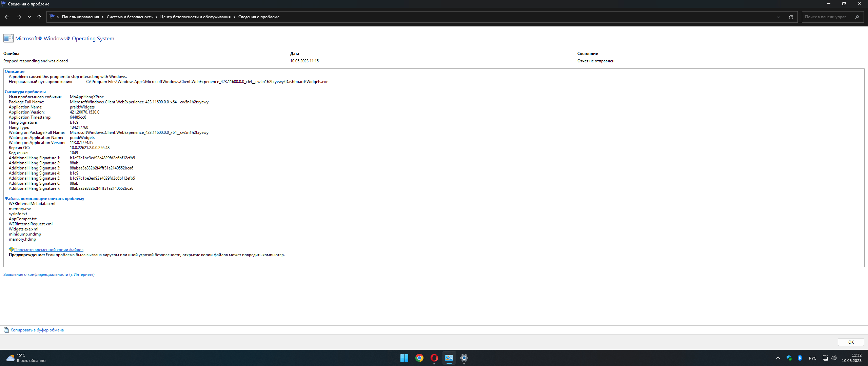Click window title bar system icon
The image size is (868, 366).
(4, 4)
